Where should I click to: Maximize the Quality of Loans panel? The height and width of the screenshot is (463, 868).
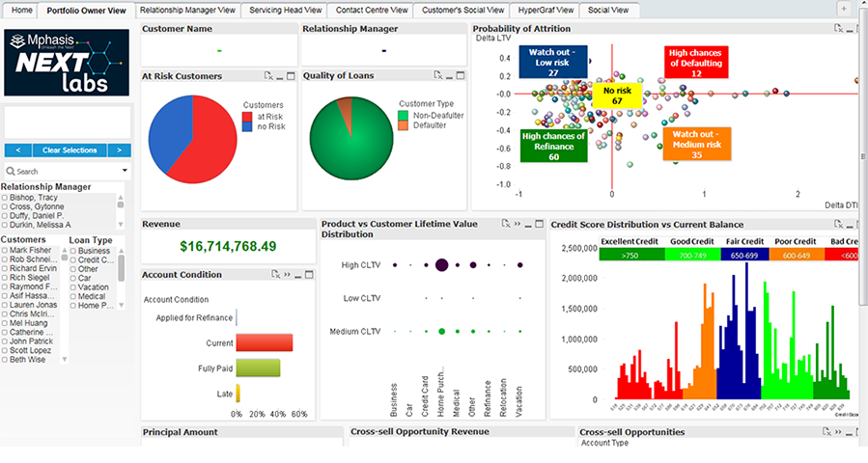click(461, 76)
